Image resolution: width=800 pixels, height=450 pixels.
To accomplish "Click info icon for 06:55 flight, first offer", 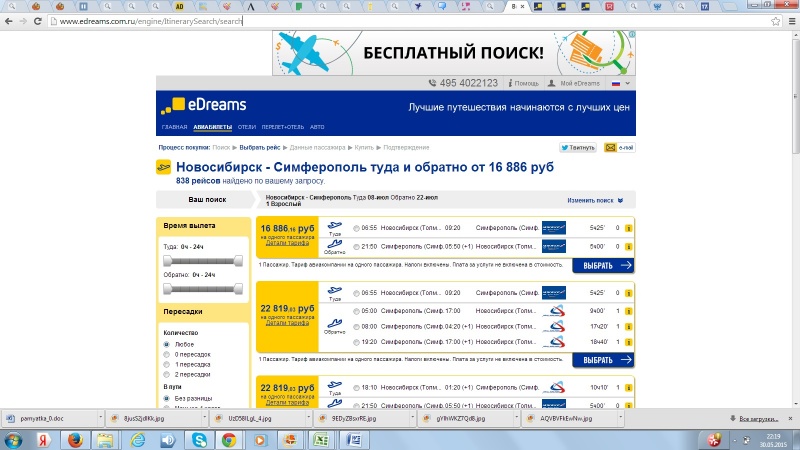I will [628, 228].
